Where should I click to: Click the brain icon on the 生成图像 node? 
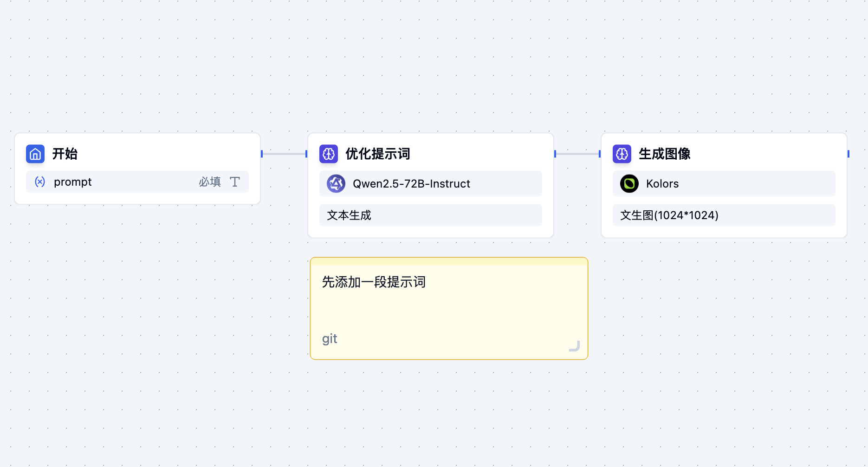(622, 154)
